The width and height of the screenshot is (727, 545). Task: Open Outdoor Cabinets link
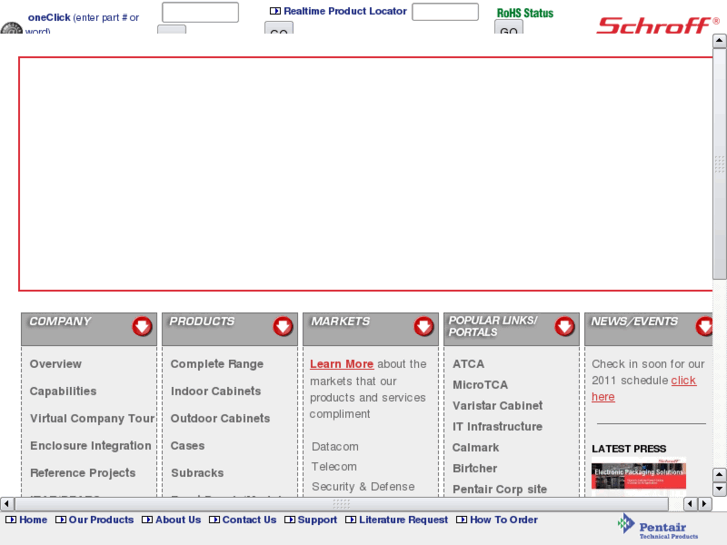[x=220, y=419]
